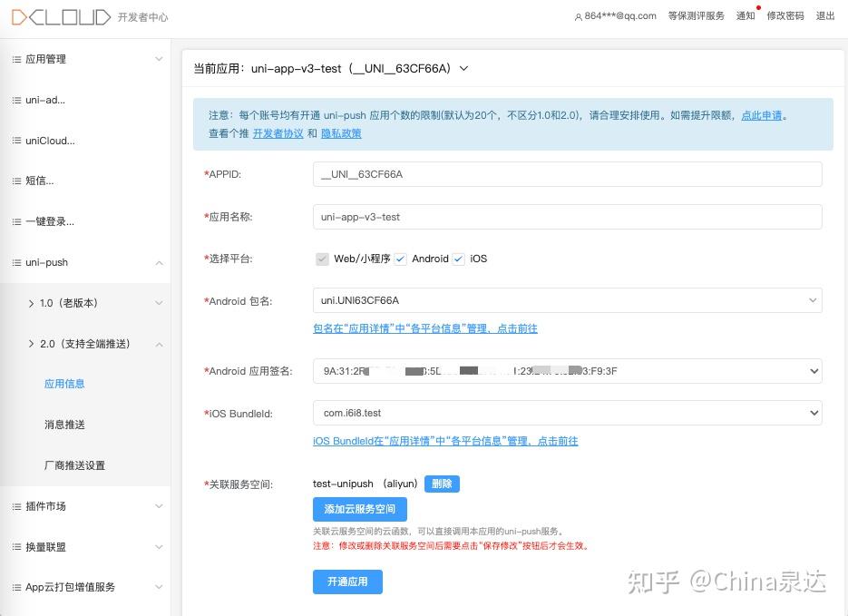Open notifications via the 通知 indicator
The width and height of the screenshot is (848, 616).
[x=744, y=15]
